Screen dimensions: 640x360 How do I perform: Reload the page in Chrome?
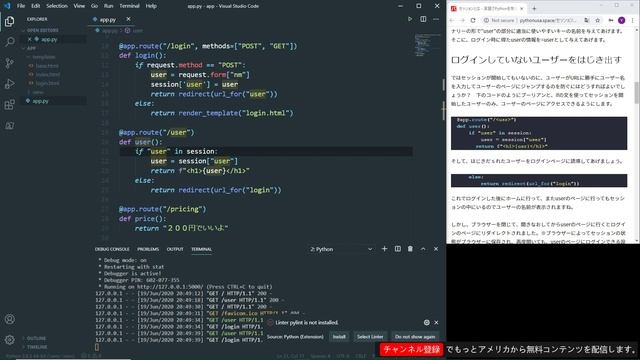click(473, 20)
